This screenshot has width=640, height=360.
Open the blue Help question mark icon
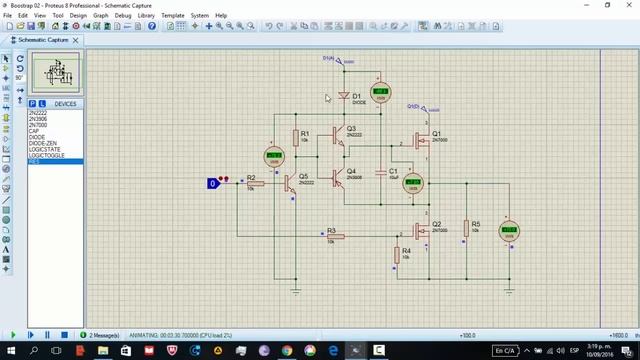point(152,26)
